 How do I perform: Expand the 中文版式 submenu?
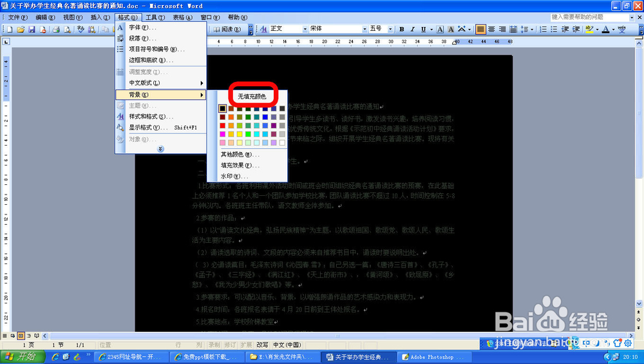coord(161,83)
